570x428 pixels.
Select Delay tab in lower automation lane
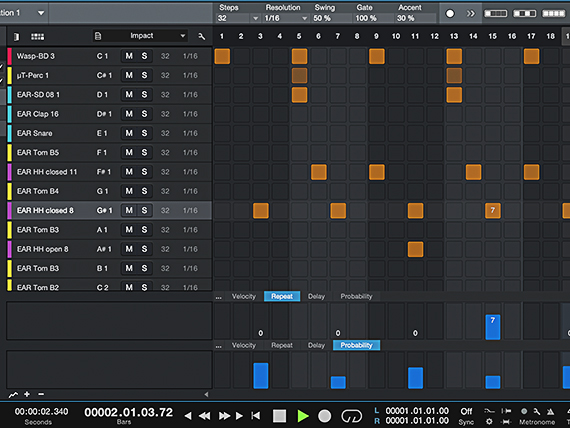click(316, 345)
